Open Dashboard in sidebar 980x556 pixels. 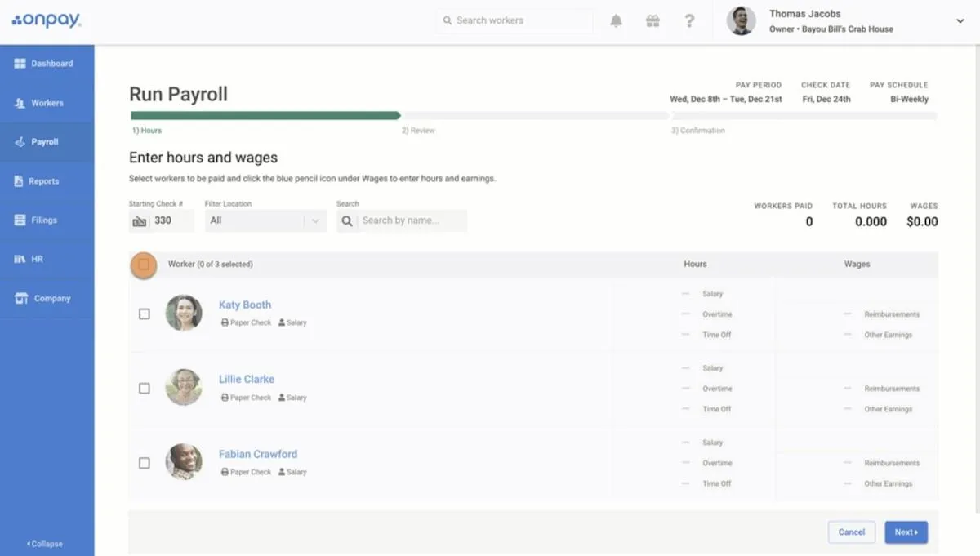pyautogui.click(x=47, y=64)
